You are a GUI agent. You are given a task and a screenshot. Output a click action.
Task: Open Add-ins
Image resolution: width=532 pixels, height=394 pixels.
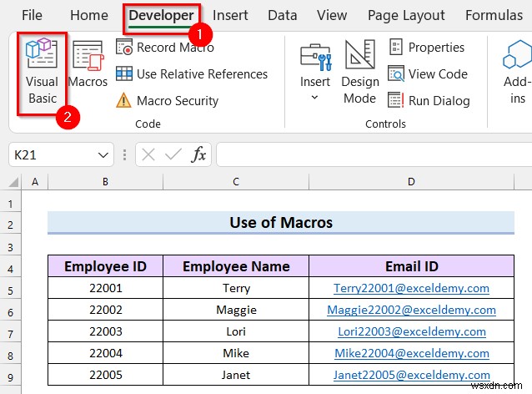click(518, 72)
